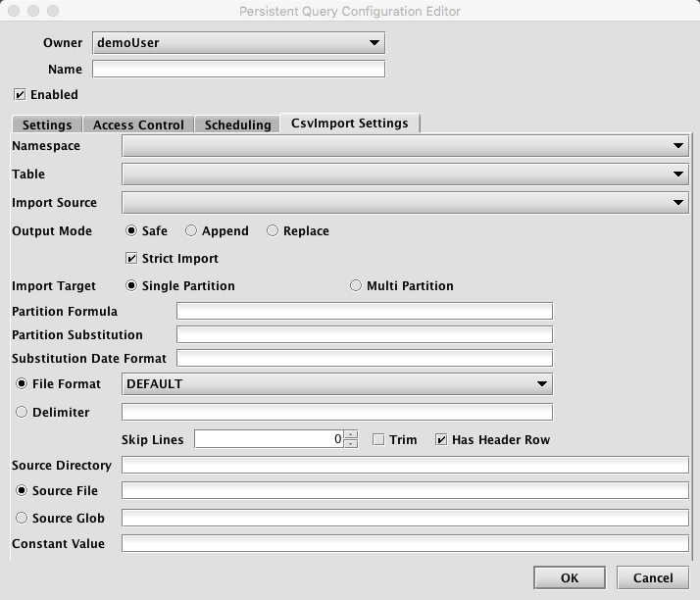
Task: Select the Replace output mode
Action: point(274,231)
